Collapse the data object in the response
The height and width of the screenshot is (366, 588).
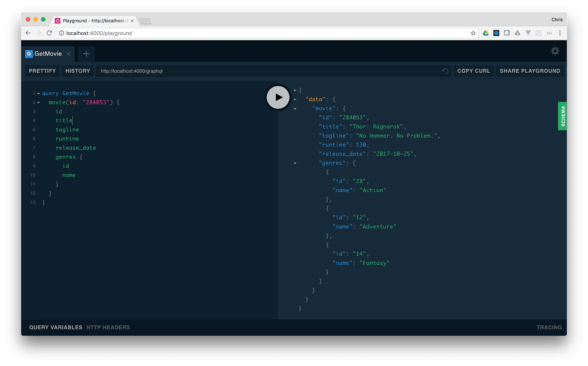295,99
